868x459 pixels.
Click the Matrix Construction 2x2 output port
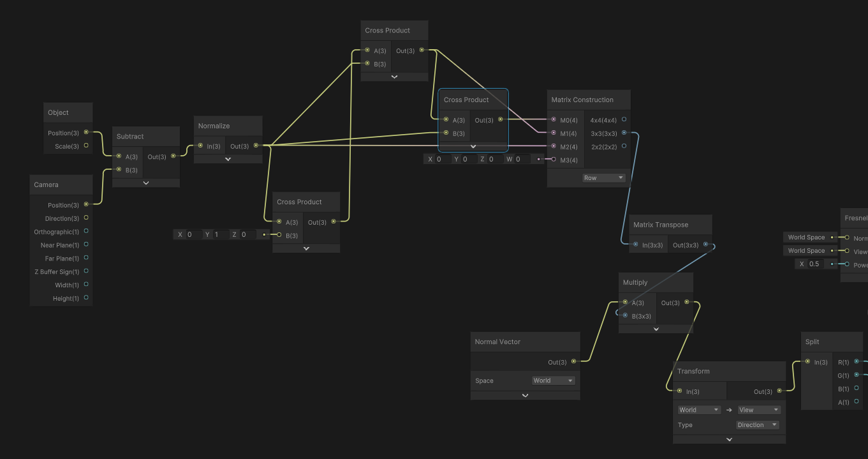pyautogui.click(x=624, y=146)
